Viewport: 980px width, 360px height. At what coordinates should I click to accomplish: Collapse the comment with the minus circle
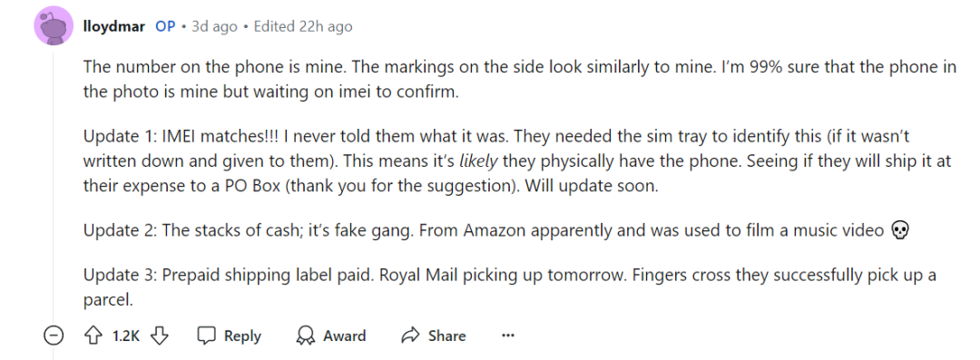54,336
